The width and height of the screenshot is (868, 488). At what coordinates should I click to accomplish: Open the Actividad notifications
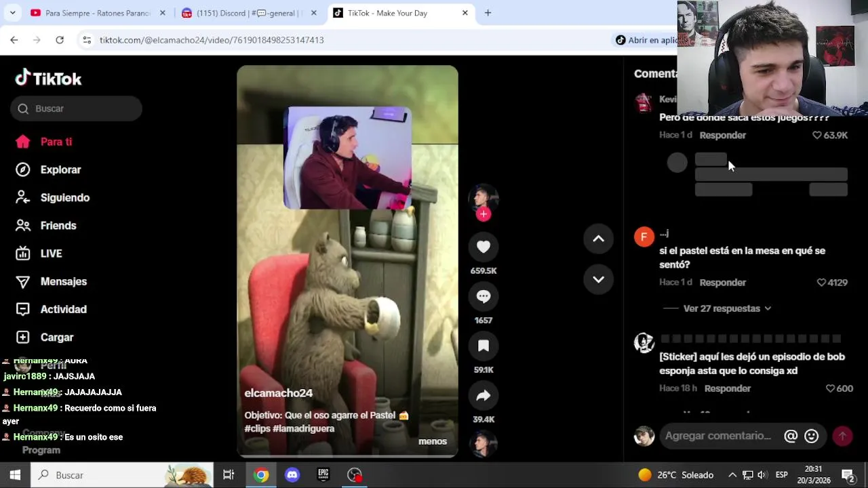pos(52,309)
